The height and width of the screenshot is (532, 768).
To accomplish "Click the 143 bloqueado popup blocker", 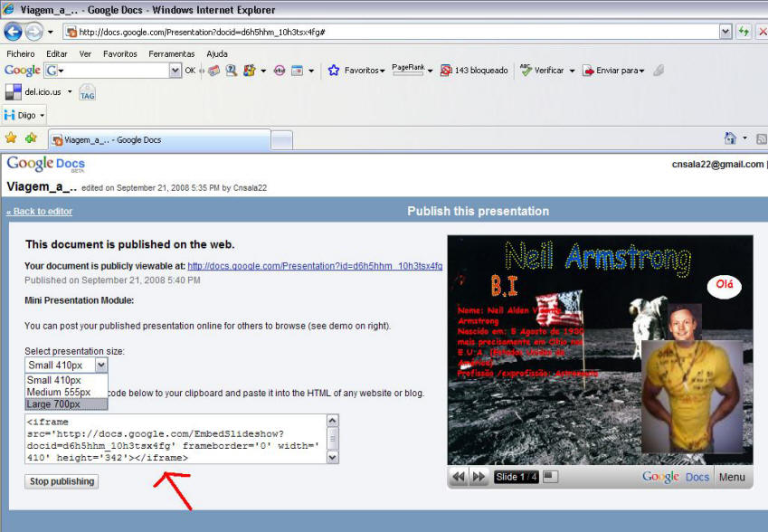I will click(474, 71).
